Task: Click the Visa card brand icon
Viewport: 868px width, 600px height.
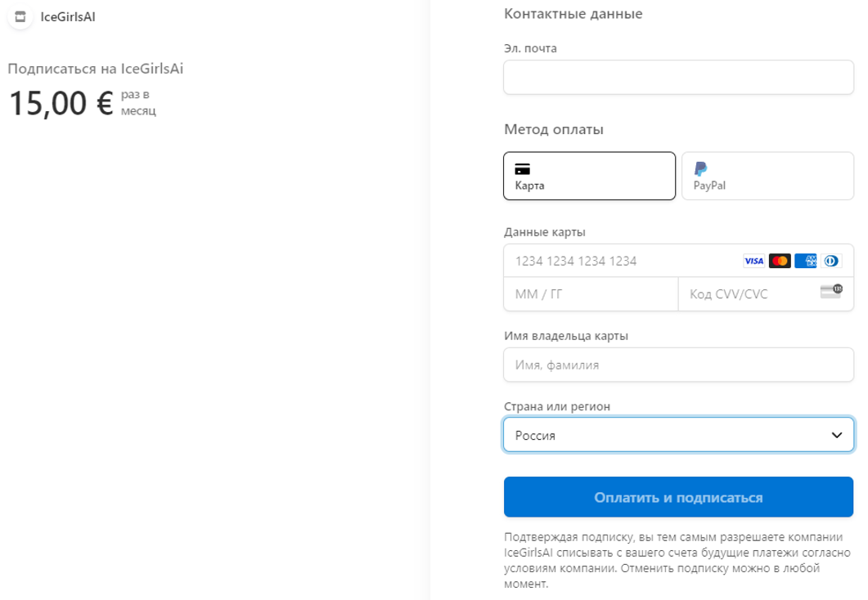Action: pos(753,261)
